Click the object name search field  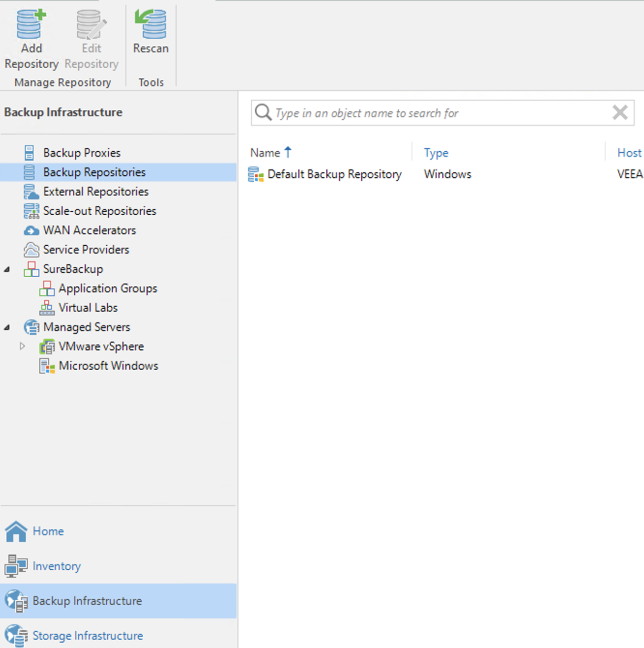443,113
